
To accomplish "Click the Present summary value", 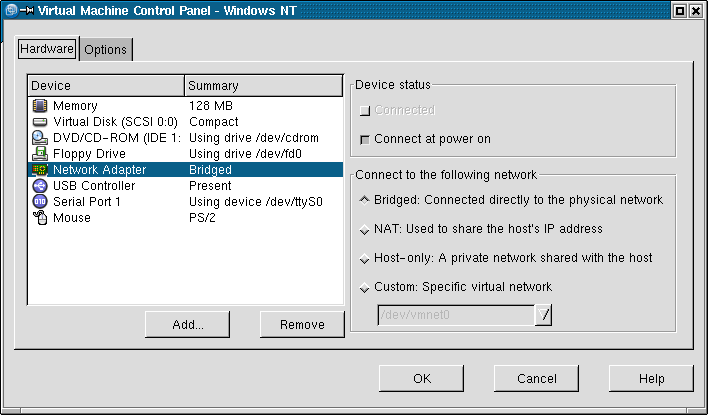I will [x=210, y=186].
